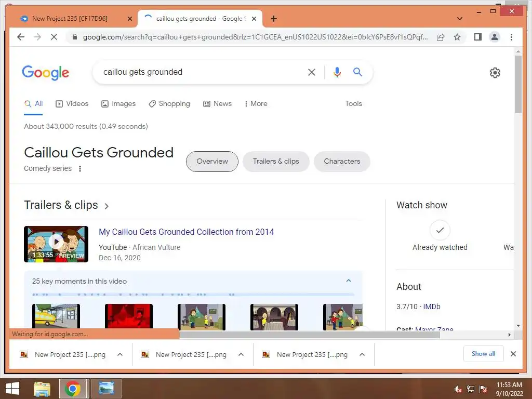Go back to the previous page

(21, 37)
